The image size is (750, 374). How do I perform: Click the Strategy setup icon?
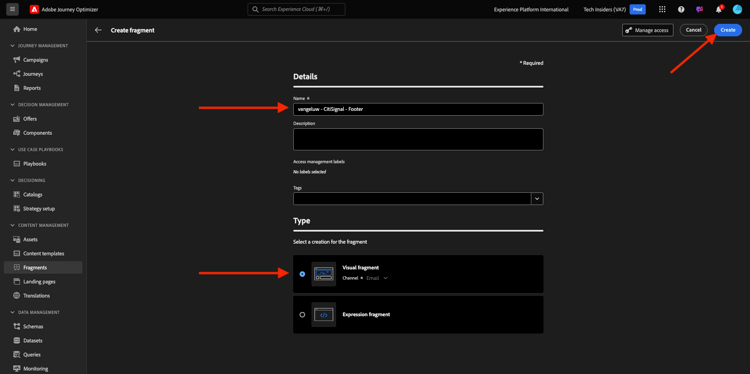17,209
